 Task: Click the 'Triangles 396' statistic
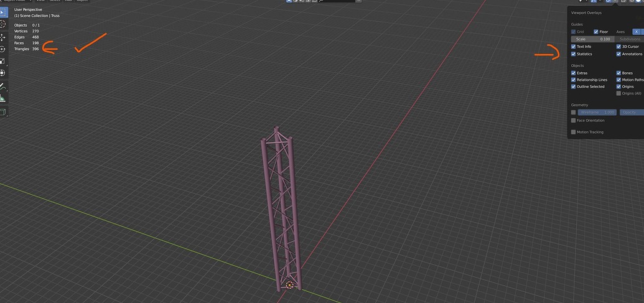[27, 49]
